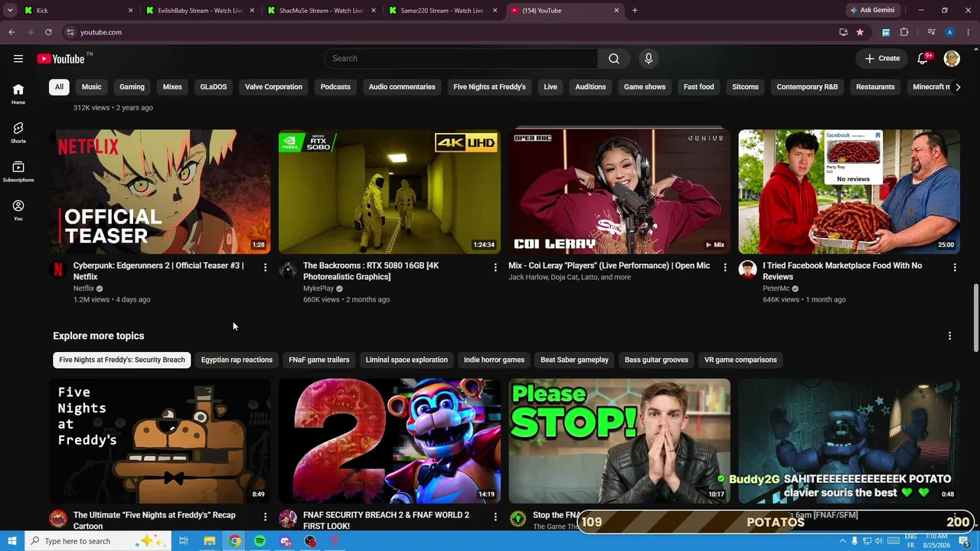Start voice search with the microphone
This screenshot has height=551, width=980.
[648, 58]
